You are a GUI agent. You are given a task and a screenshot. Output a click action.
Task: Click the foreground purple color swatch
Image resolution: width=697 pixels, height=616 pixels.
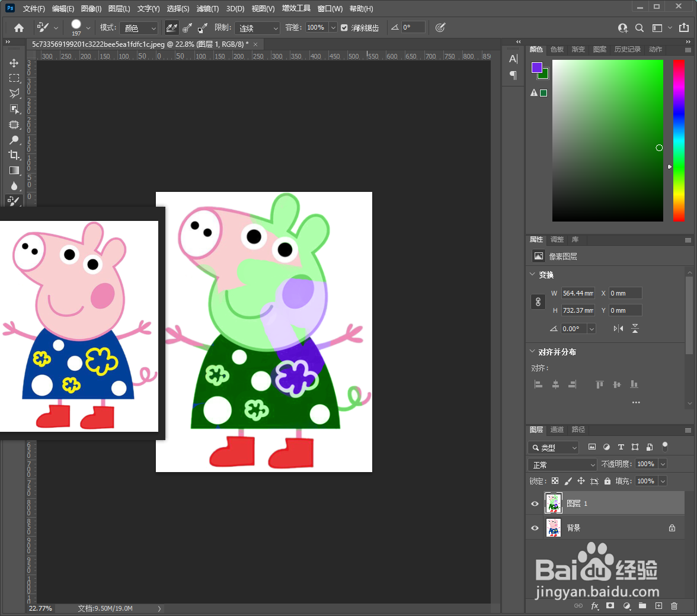pyautogui.click(x=537, y=68)
